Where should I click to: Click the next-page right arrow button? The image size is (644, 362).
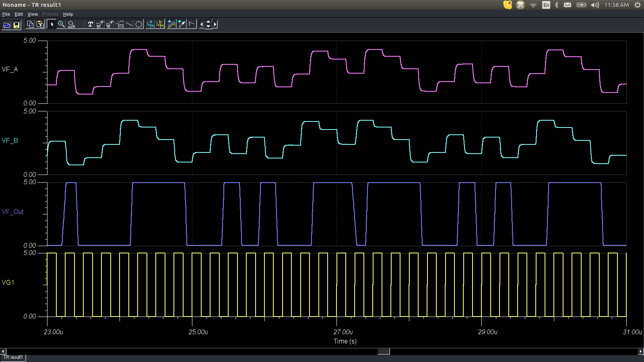(x=214, y=24)
